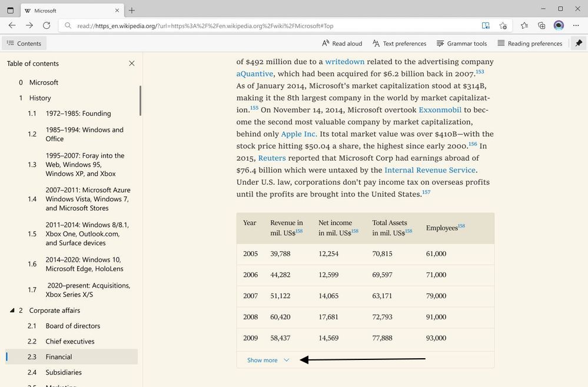This screenshot has width=588, height=387.
Task: Open a new tab
Action: pos(132,10)
